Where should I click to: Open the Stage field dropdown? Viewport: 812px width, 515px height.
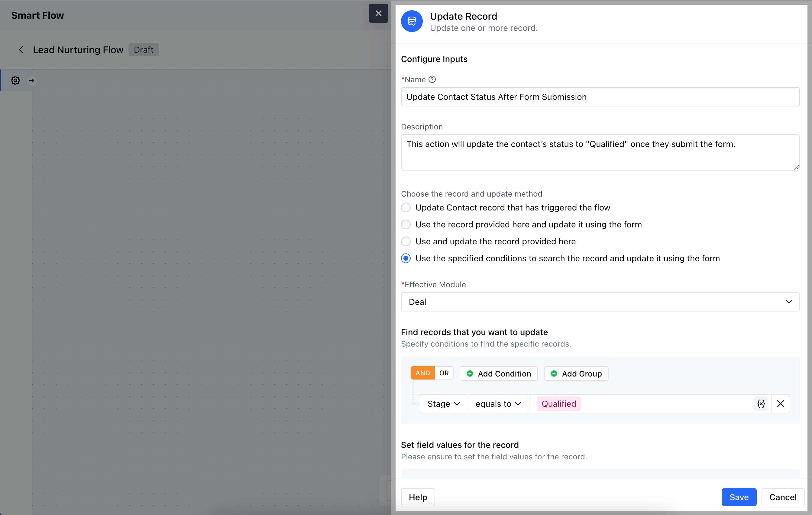443,404
